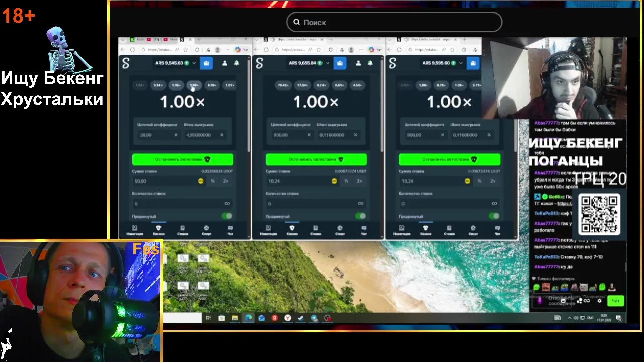The height and width of the screenshot is (362, 644).
Task: Stop autobet in the ARS 9,655.84 window
Action: click(x=316, y=159)
